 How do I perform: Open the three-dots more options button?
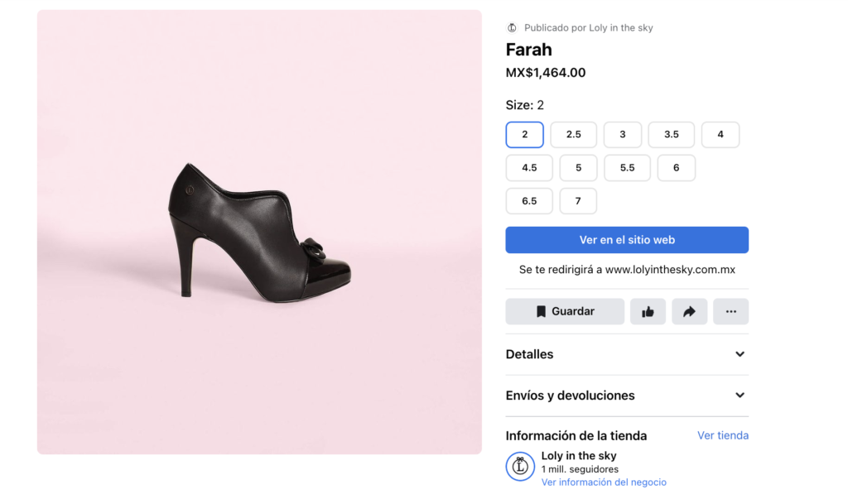(730, 312)
